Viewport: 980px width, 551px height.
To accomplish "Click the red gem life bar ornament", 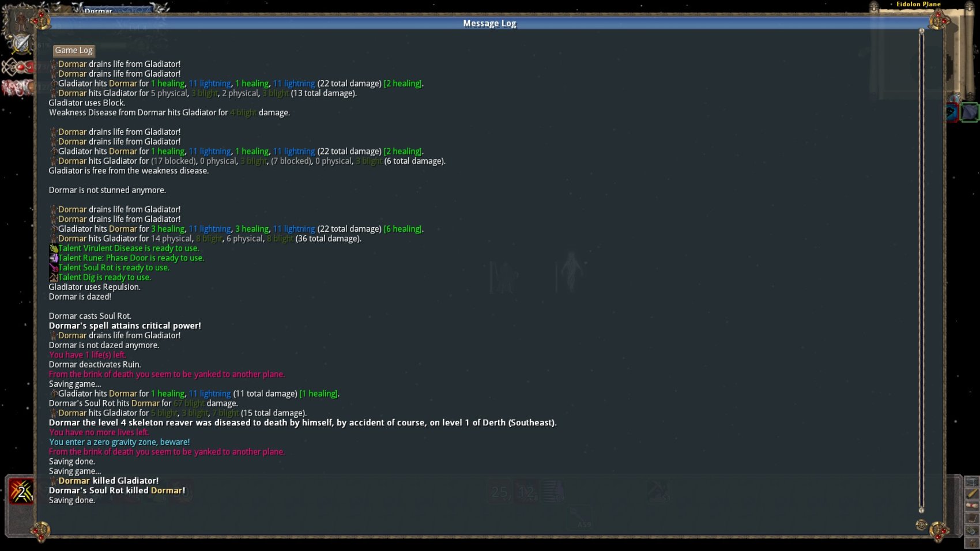I will [17, 67].
